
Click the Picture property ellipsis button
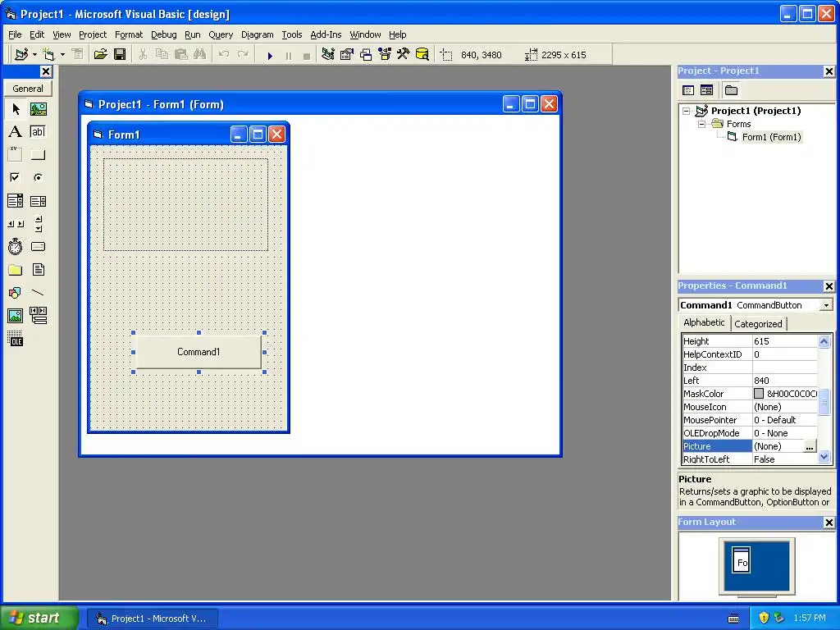coord(810,446)
